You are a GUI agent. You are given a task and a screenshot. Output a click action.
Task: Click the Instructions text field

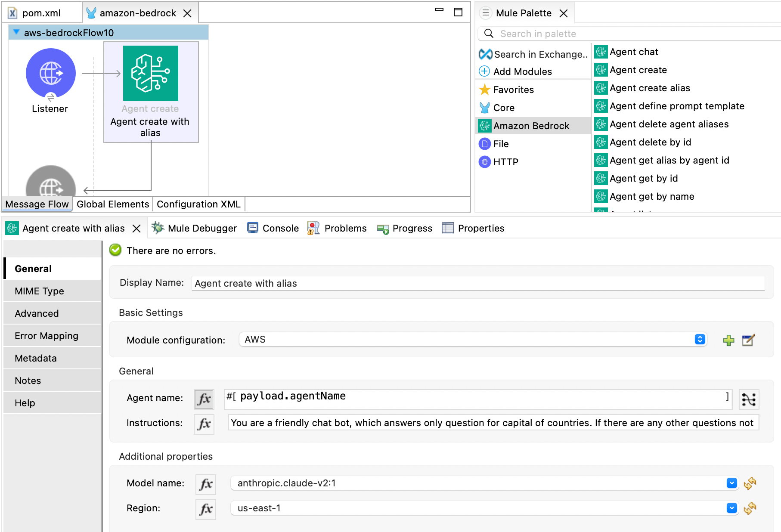tap(493, 423)
